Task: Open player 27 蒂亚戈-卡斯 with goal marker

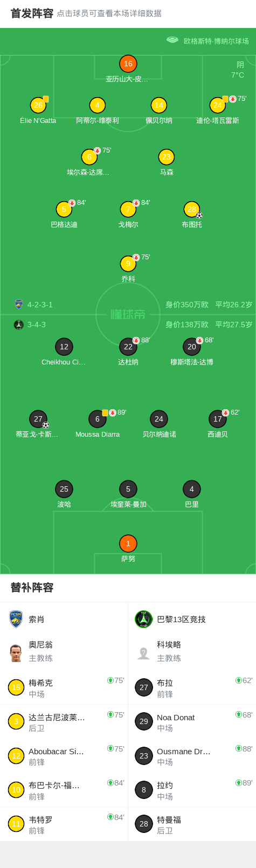Action: (38, 419)
